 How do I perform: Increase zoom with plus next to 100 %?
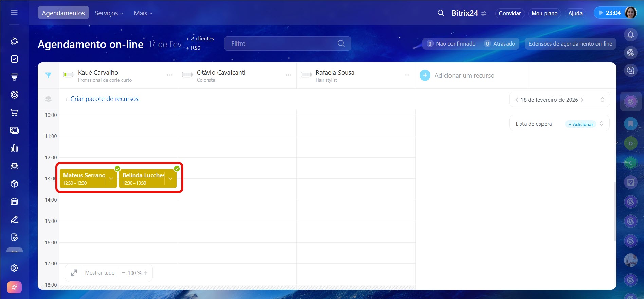(146, 273)
